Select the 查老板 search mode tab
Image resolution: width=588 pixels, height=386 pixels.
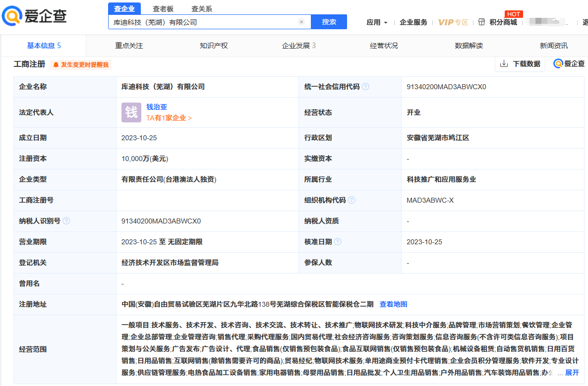(163, 8)
